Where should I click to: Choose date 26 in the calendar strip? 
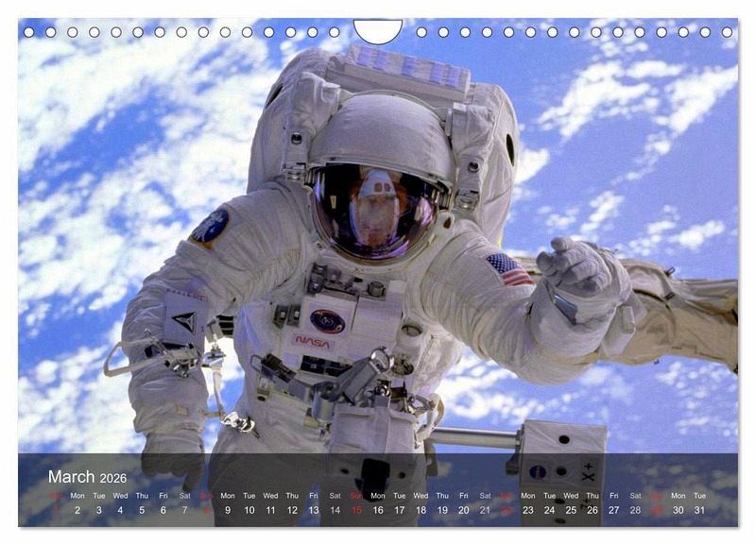(x=593, y=510)
